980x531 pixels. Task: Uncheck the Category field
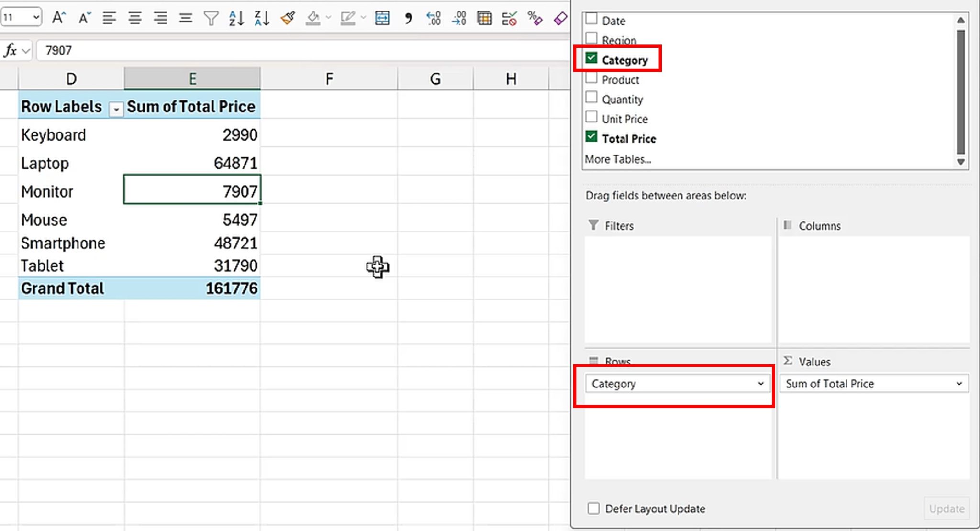(592, 57)
